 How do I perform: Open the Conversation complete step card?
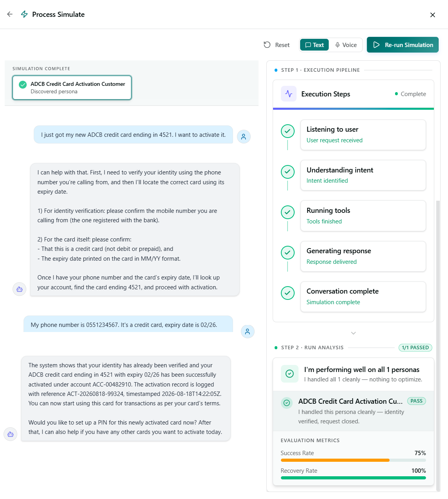click(x=363, y=297)
